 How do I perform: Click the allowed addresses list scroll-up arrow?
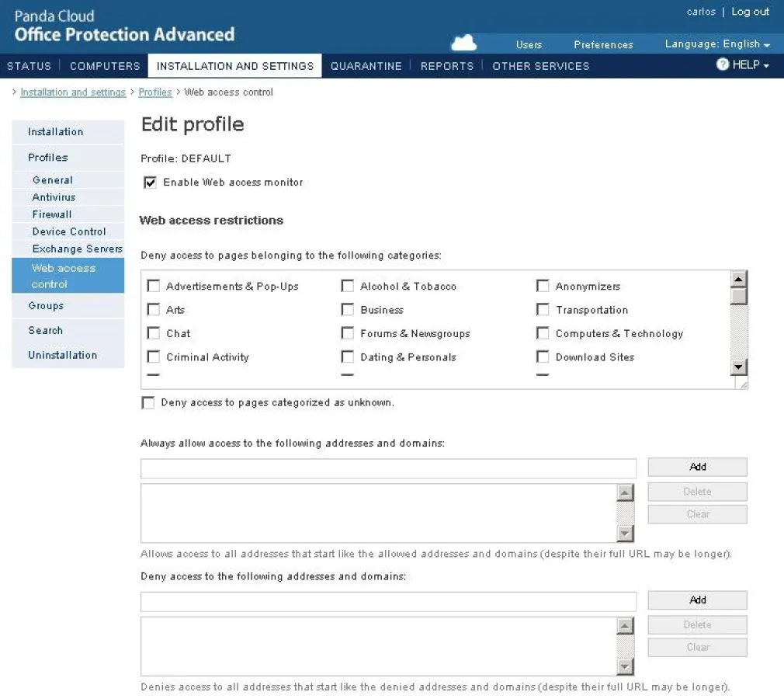point(625,492)
